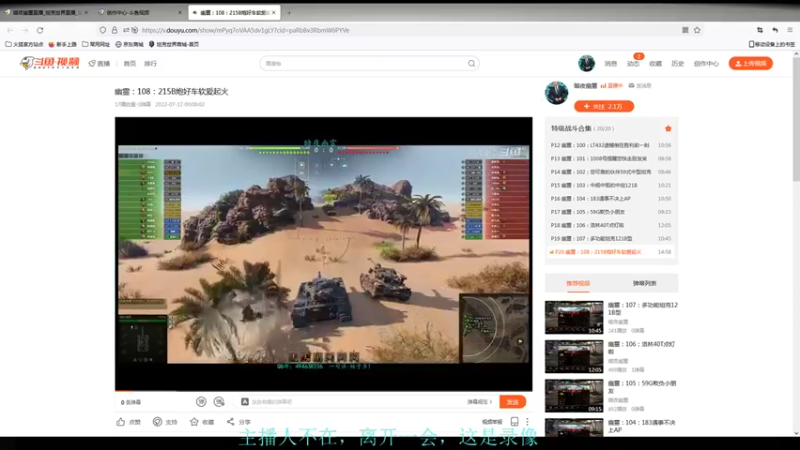Open 历史 history in header
Image resolution: width=800 pixels, height=450 pixels.
[x=678, y=64]
